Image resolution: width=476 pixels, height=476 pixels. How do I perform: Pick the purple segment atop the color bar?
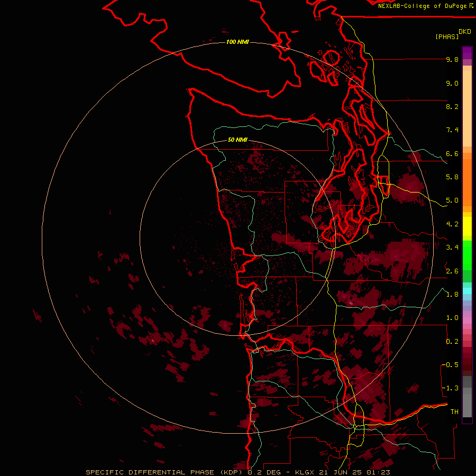point(467,53)
